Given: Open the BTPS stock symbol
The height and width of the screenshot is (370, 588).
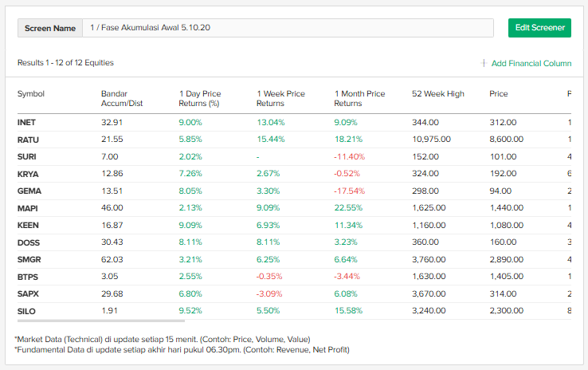Looking at the screenshot, I should (x=28, y=277).
